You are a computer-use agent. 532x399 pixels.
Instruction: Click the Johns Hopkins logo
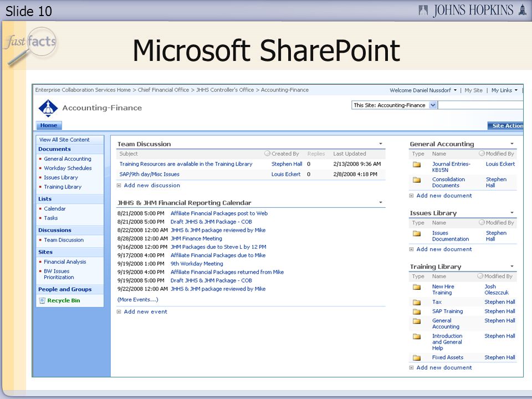point(472,10)
